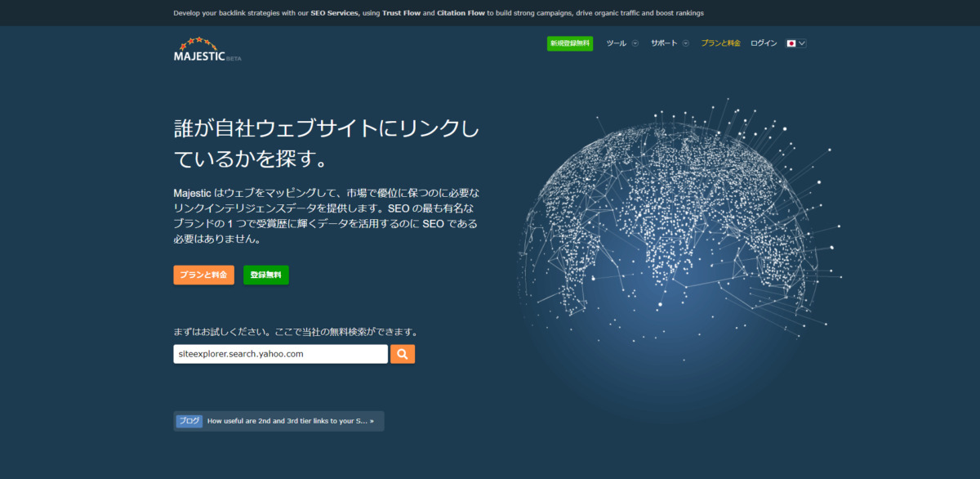Image resolution: width=980 pixels, height=479 pixels.
Task: Open the '2nd and 3rd tier links' blog post
Action: tap(290, 421)
